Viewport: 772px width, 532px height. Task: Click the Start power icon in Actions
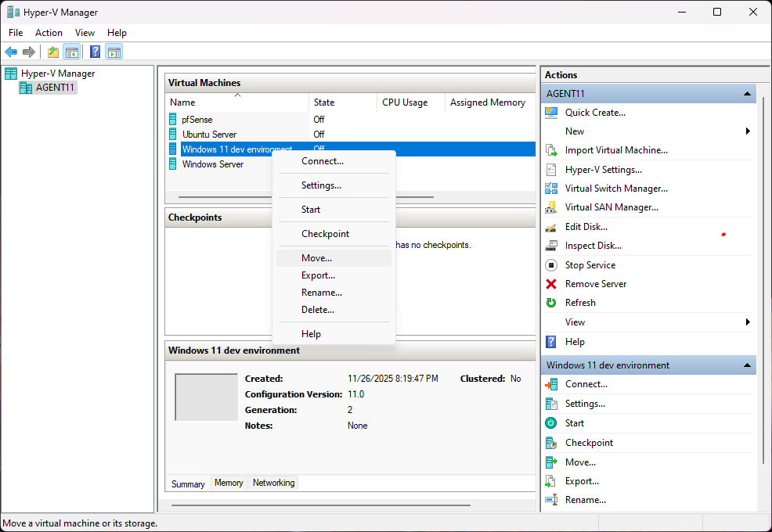pos(551,423)
